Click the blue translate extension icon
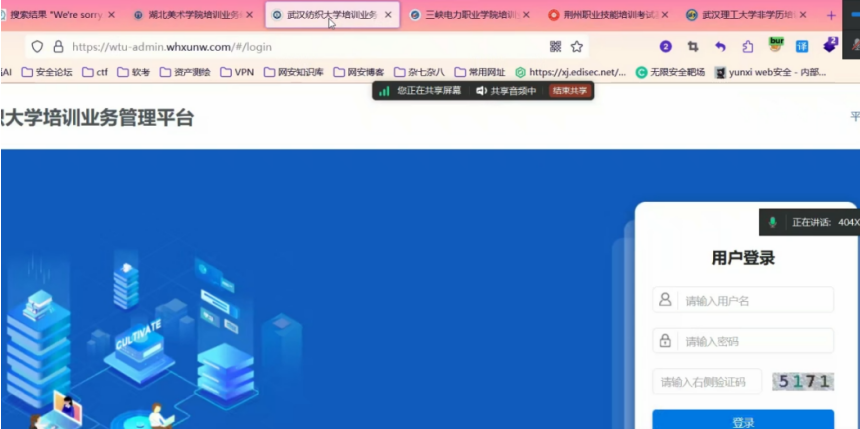860x429 pixels. point(802,47)
